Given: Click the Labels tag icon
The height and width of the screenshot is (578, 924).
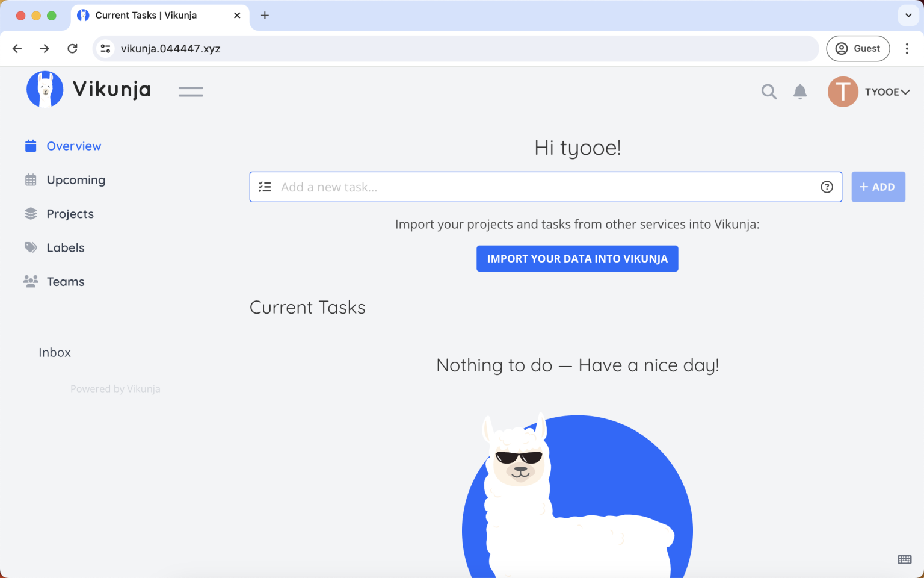Looking at the screenshot, I should (31, 247).
